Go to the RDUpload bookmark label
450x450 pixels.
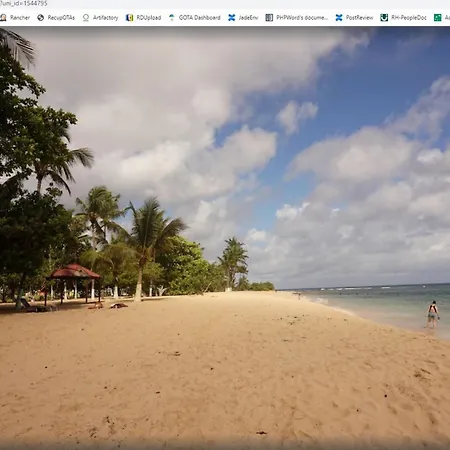[149, 18]
